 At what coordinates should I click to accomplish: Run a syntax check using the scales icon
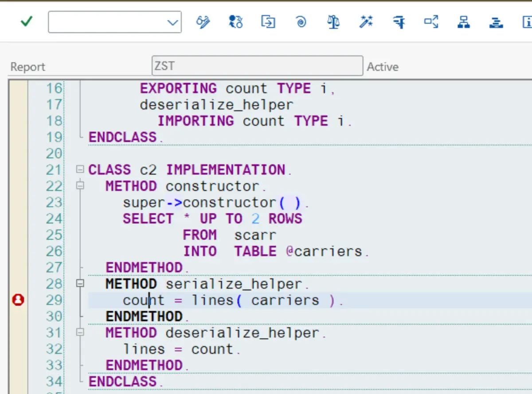point(333,22)
